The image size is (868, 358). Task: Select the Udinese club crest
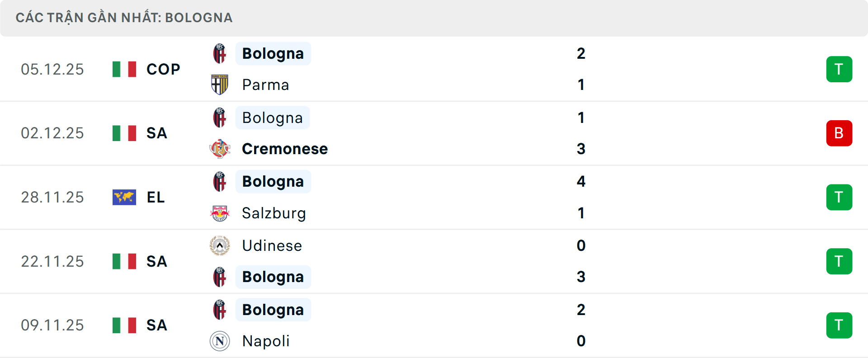(x=220, y=245)
